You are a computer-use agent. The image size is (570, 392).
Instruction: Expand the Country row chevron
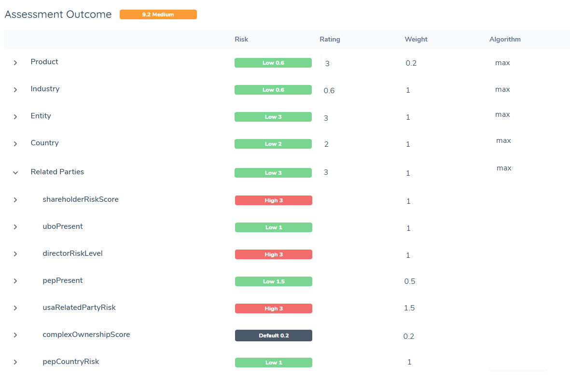pos(15,144)
